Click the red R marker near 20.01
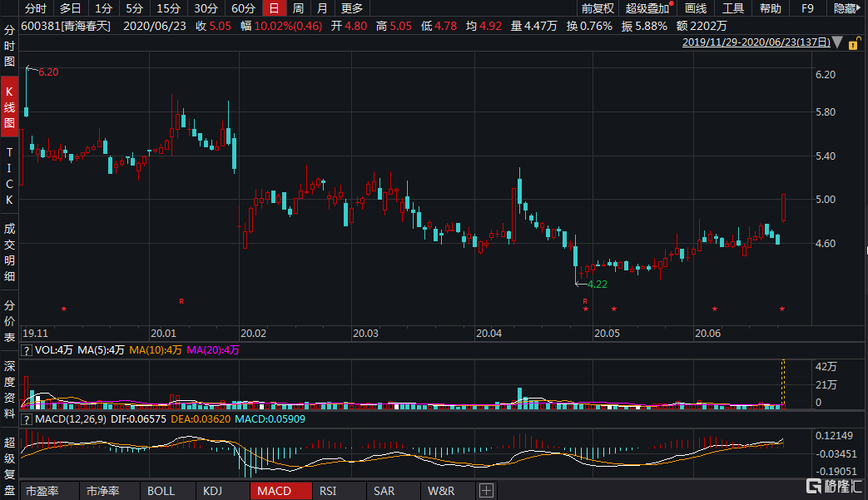The width and height of the screenshot is (868, 500). click(181, 300)
